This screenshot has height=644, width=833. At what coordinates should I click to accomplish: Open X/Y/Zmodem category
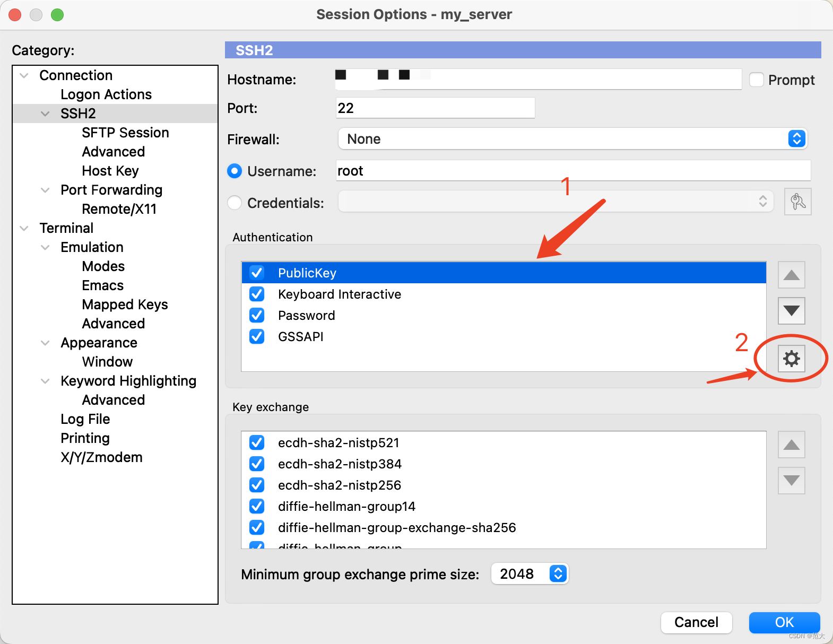coord(102,457)
